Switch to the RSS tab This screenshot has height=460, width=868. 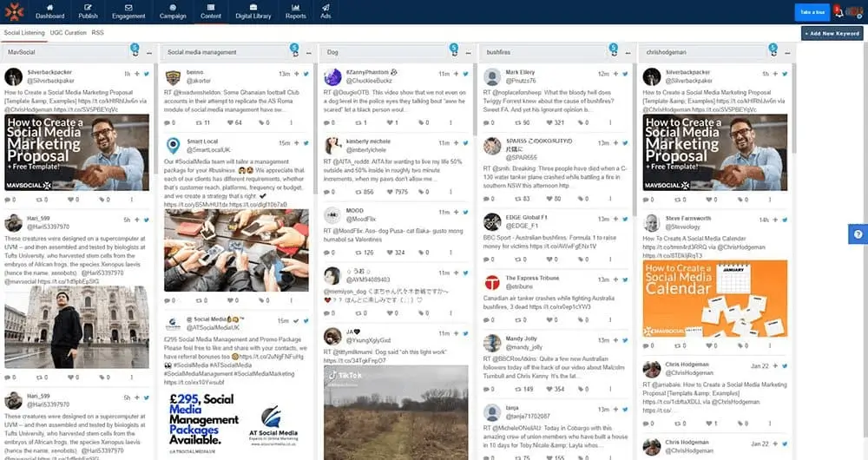(x=97, y=33)
